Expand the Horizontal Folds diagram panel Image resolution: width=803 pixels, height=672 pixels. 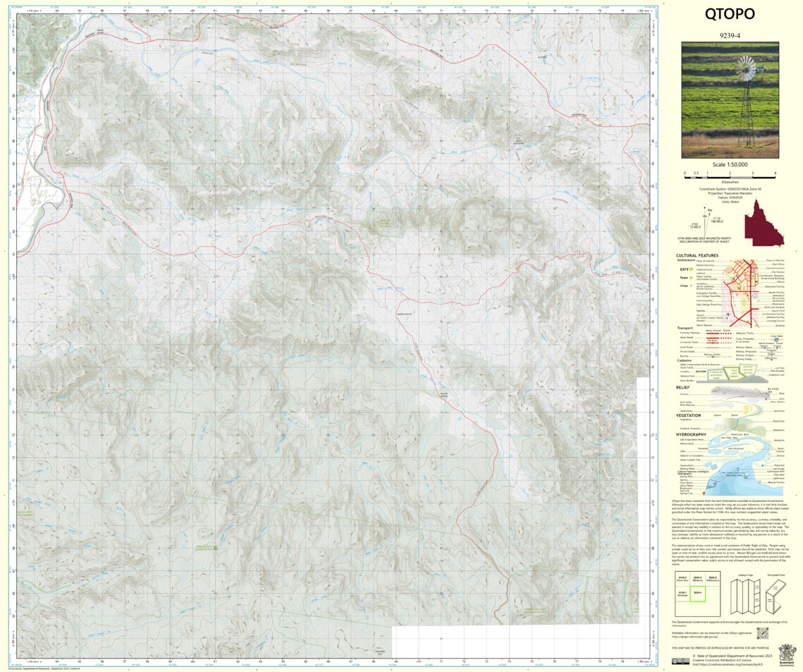776,594
